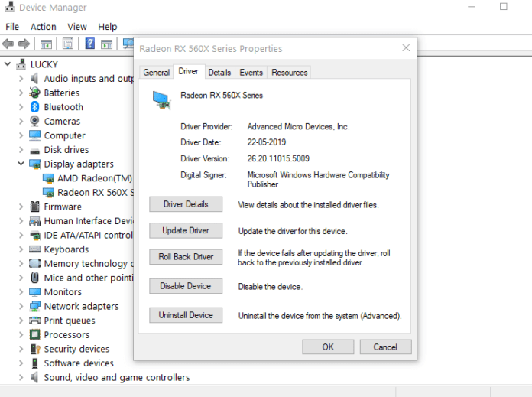This screenshot has width=532, height=397.
Task: Click the driver version 26.20.11015.5009 text
Action: coord(278,158)
